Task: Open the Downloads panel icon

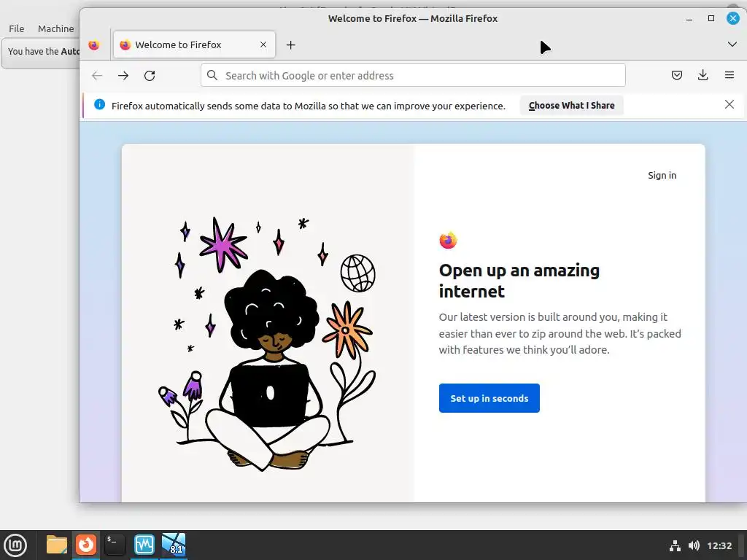Action: (x=703, y=75)
